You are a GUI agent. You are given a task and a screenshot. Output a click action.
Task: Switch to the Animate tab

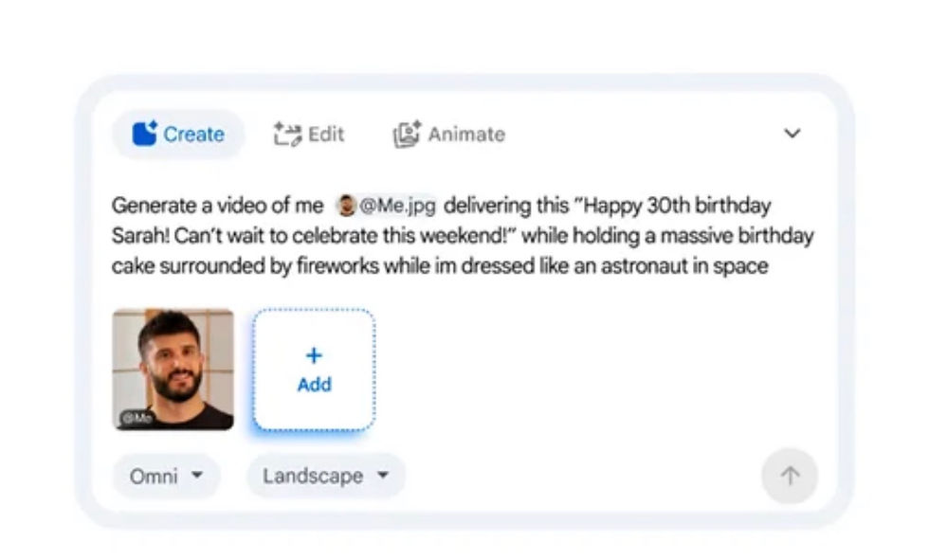pos(449,135)
